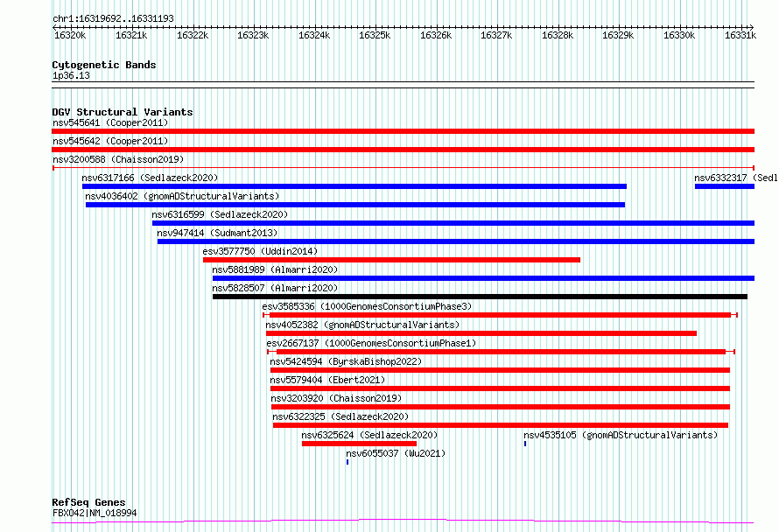Image resolution: width=779 pixels, height=532 pixels.
Task: Open the nsv6332317 variant label
Action: 736,178
